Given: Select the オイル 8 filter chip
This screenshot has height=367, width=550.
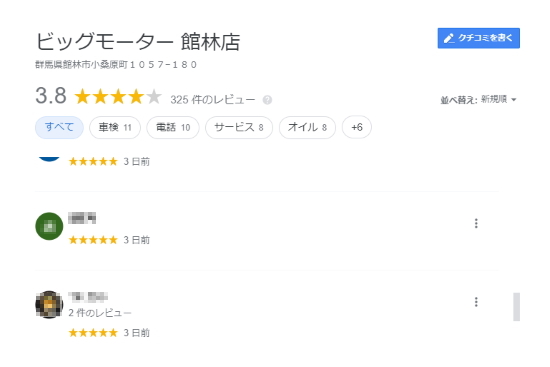Looking at the screenshot, I should pos(307,127).
